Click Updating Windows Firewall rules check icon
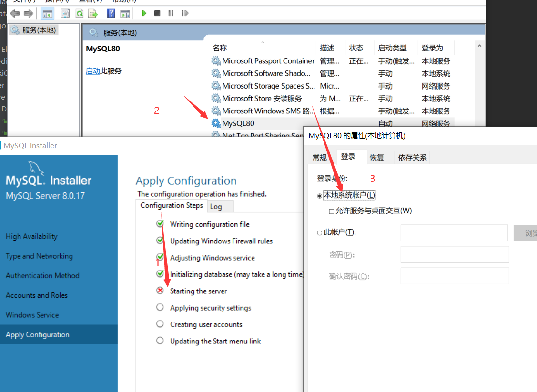This screenshot has height=392, width=537. (x=160, y=241)
